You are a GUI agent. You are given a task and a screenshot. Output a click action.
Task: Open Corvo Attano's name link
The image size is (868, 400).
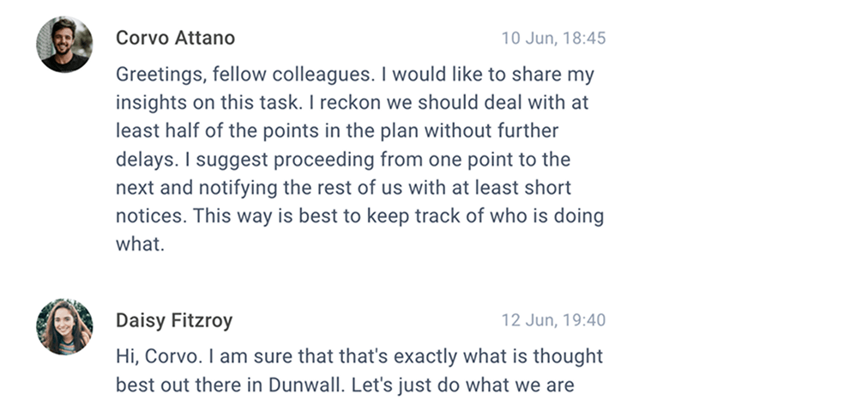(x=175, y=38)
